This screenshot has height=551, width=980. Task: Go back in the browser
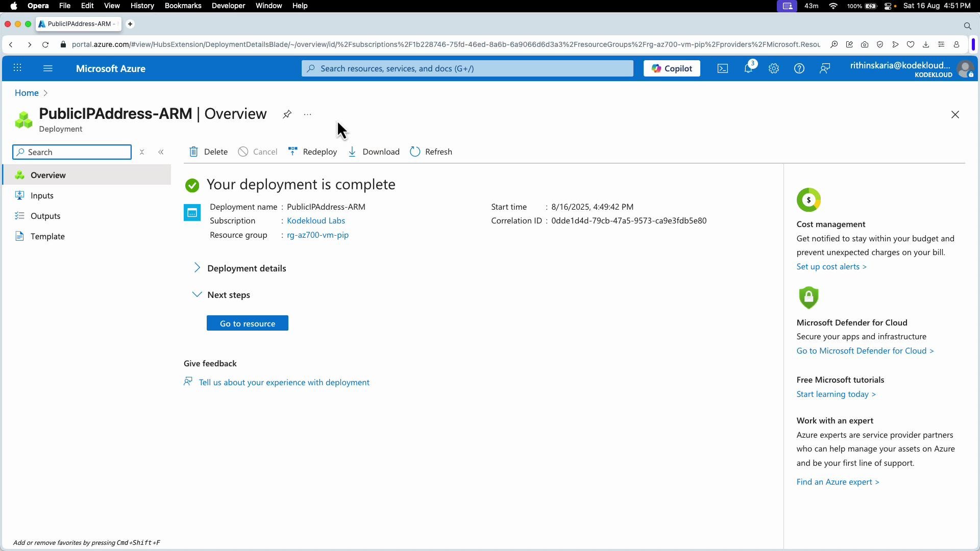point(11,45)
